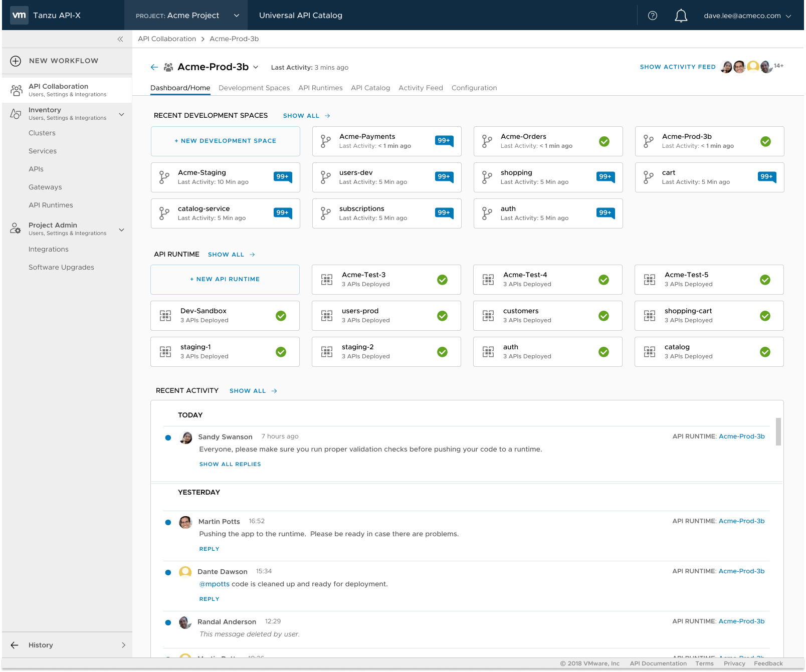This screenshot has width=806, height=672.
Task: Click the runtime grid icon on staging-2 card
Action: pyautogui.click(x=327, y=352)
